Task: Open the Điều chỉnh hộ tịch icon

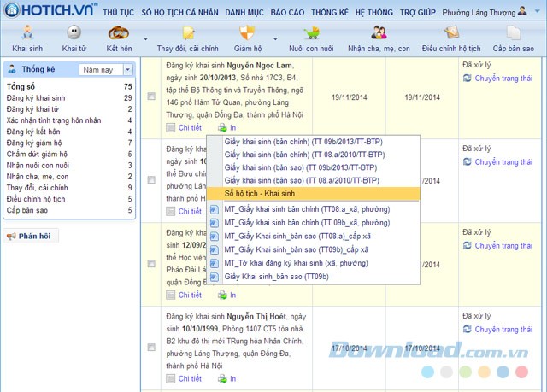Action: 452,35
